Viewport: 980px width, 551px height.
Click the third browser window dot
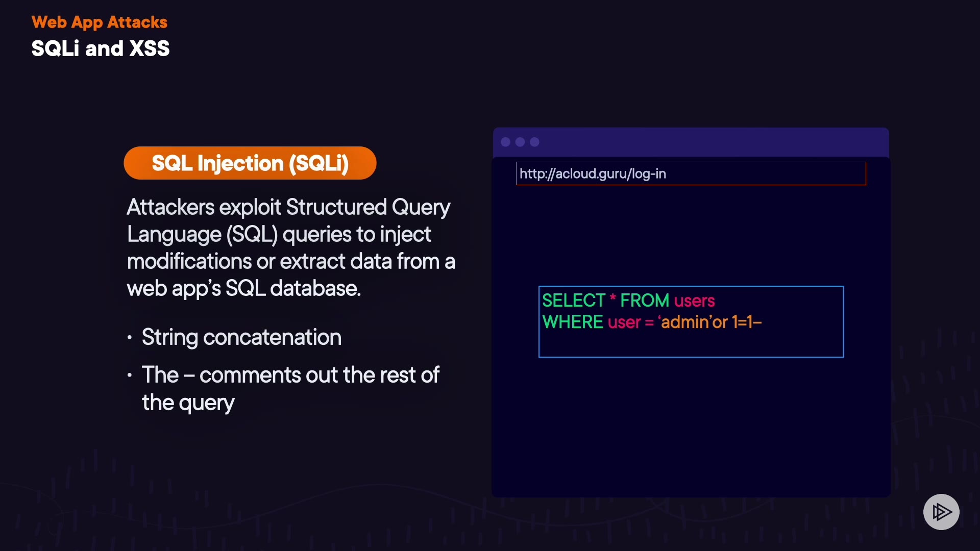pos(534,142)
